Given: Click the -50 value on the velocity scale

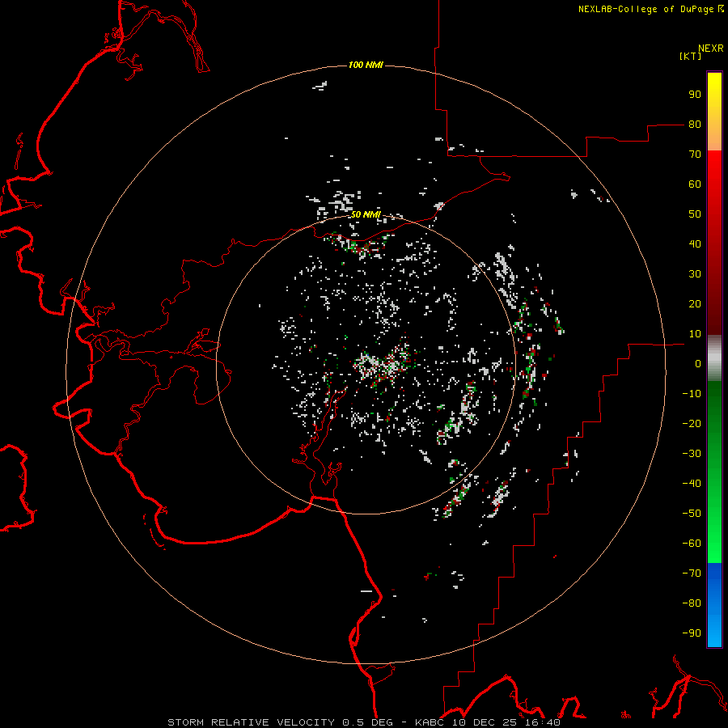Looking at the screenshot, I should pos(692,514).
